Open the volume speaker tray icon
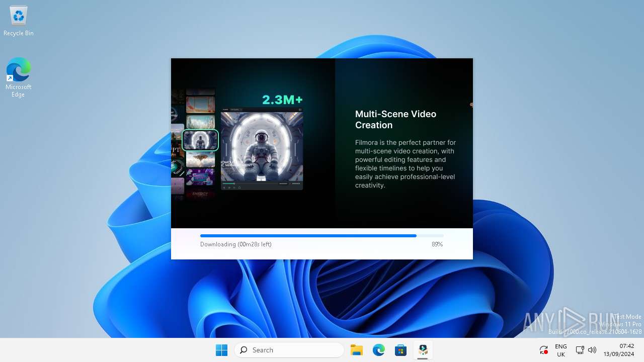The height and width of the screenshot is (362, 644). [592, 350]
